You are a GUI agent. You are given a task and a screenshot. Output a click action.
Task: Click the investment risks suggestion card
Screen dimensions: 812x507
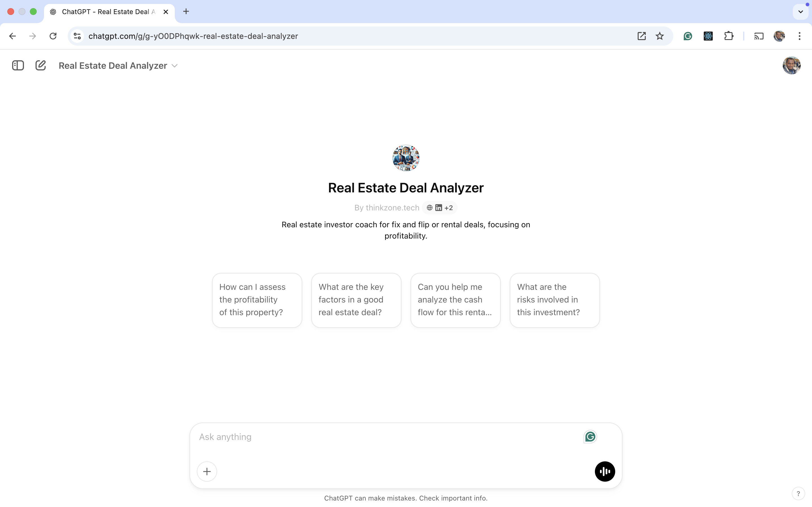pos(554,299)
